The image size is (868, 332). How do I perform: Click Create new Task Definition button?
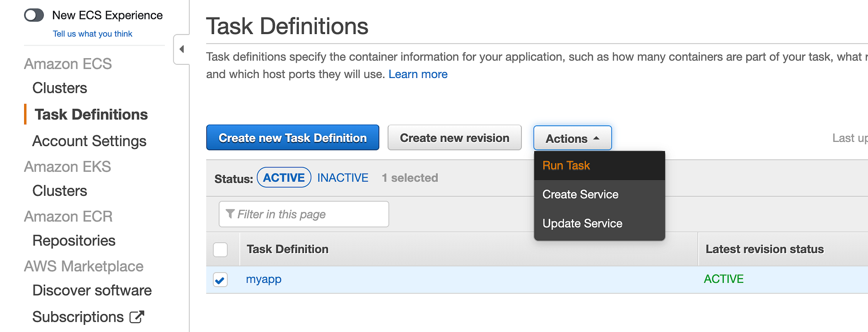click(x=292, y=138)
